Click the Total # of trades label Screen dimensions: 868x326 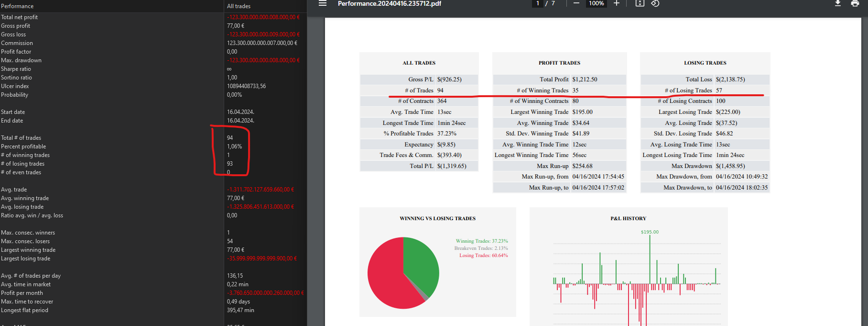(x=21, y=138)
